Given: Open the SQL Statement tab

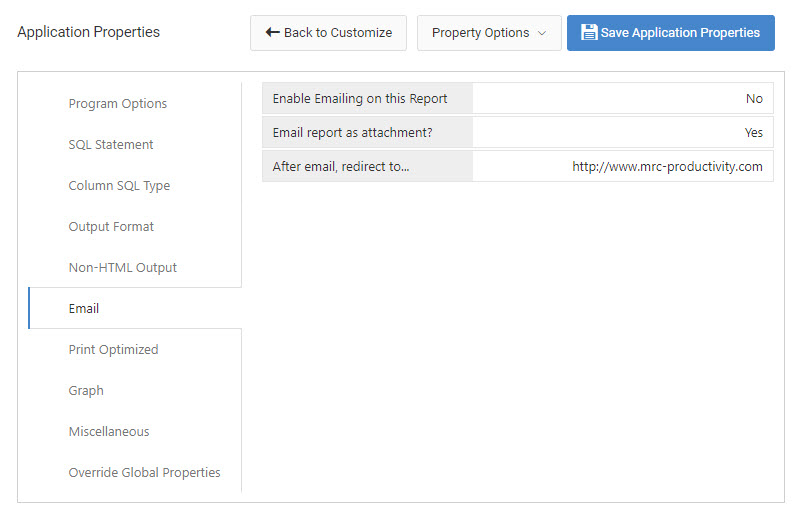Looking at the screenshot, I should [111, 144].
